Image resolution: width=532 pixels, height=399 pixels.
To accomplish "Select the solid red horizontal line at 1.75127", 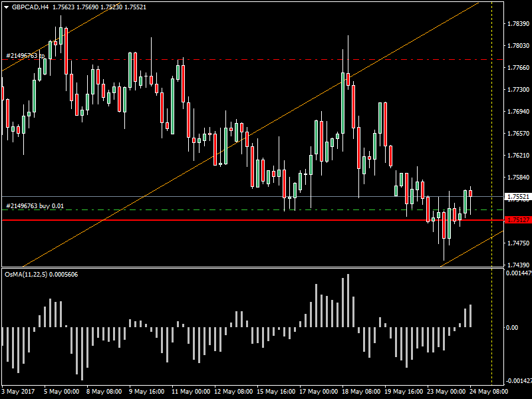I will [x=253, y=220].
